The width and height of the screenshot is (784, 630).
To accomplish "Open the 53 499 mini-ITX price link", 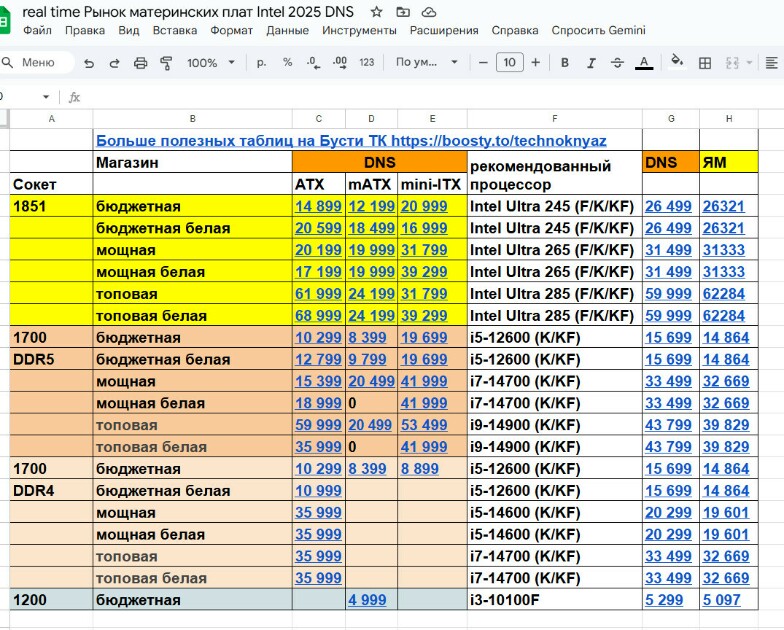I will pyautogui.click(x=424, y=425).
